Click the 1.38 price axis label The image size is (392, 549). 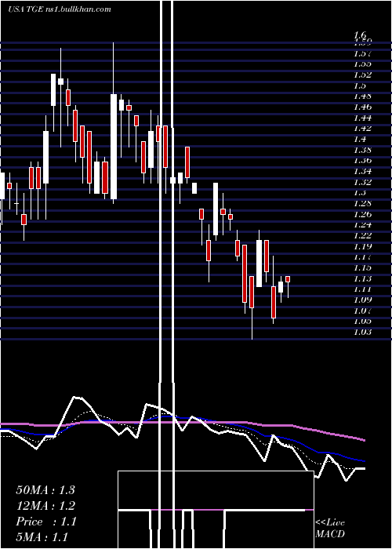(x=362, y=151)
